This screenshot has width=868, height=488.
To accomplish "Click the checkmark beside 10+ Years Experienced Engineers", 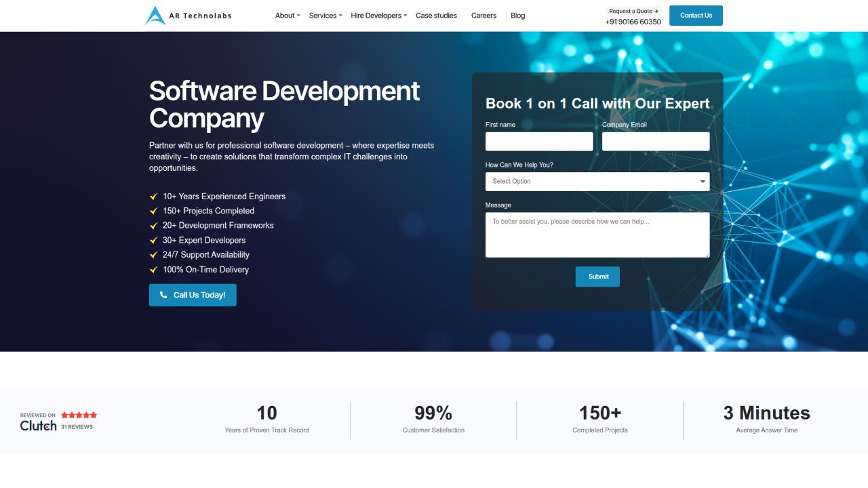I will click(153, 197).
